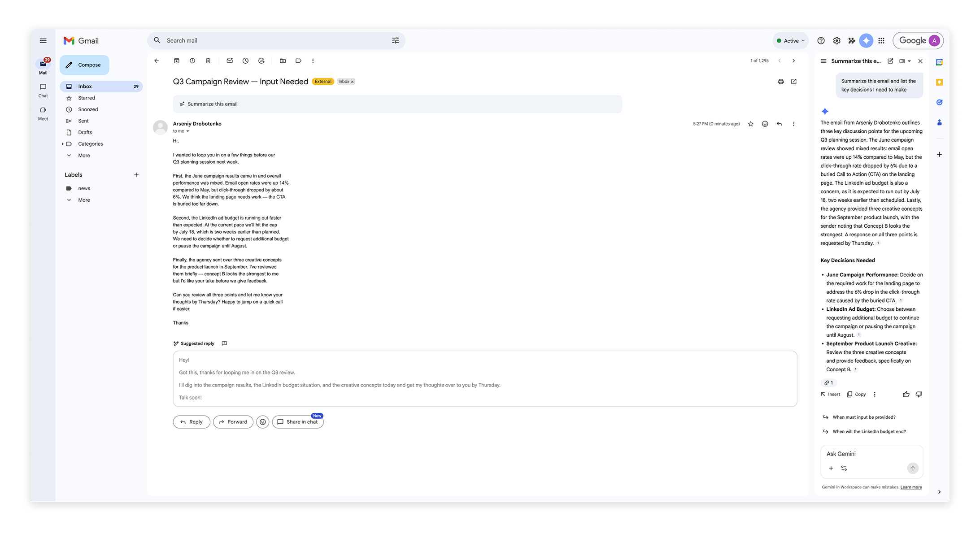The height and width of the screenshot is (534, 980).
Task: Add this email to Tasks
Action: [261, 61]
